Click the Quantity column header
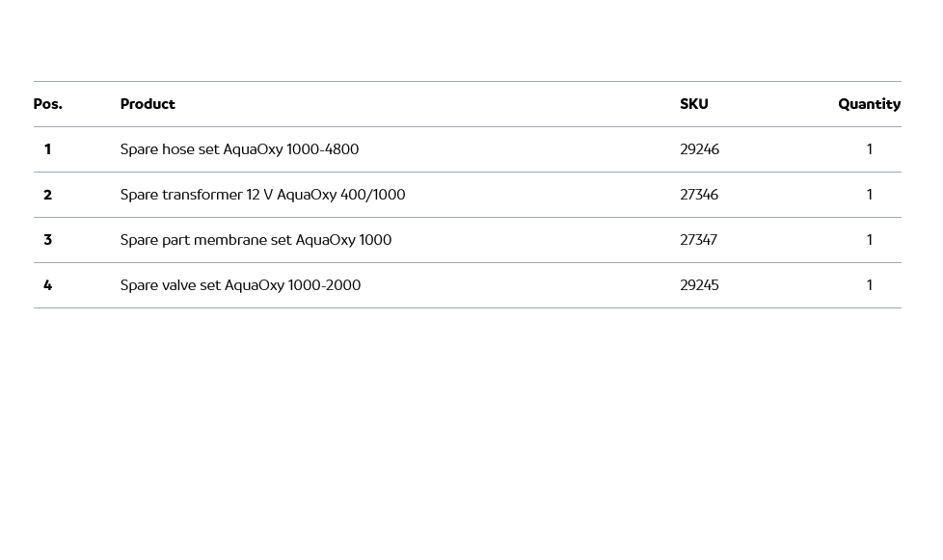Image resolution: width=943 pixels, height=560 pixels. [869, 104]
